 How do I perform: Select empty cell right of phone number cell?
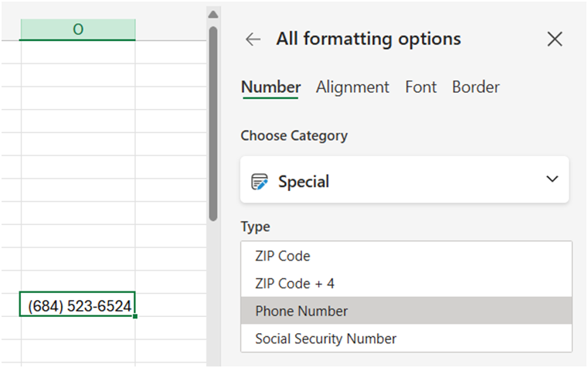(x=171, y=305)
